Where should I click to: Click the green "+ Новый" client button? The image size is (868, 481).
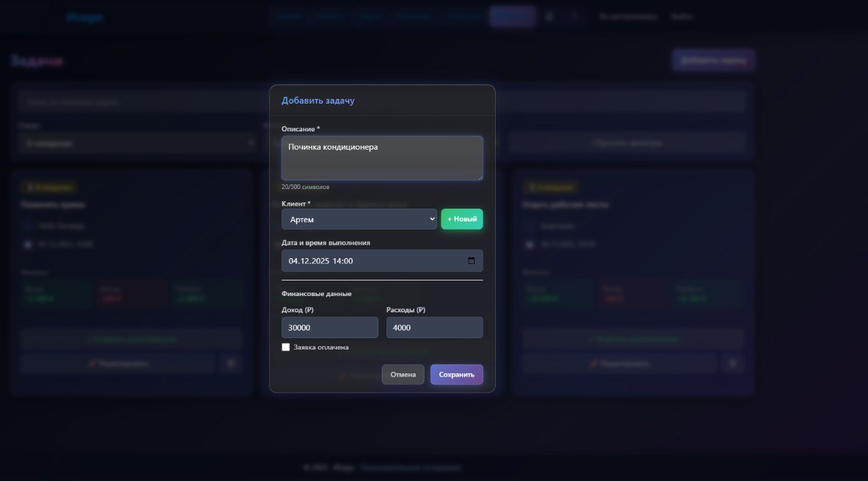tap(462, 219)
